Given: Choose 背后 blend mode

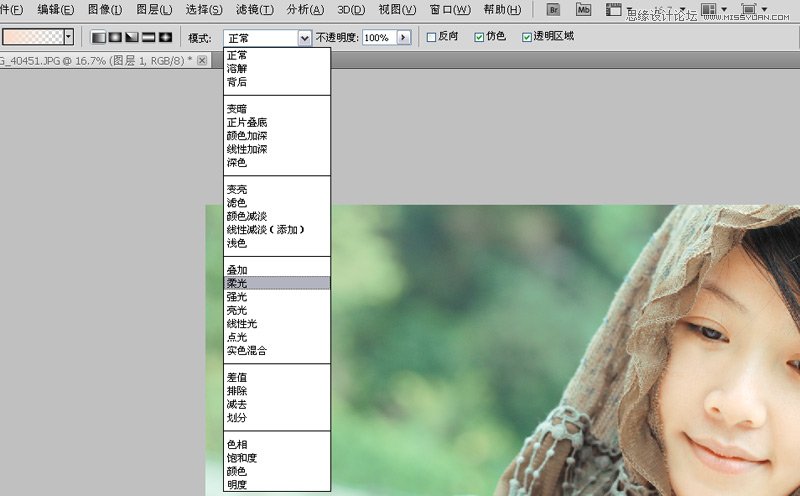Looking at the screenshot, I should [x=277, y=82].
